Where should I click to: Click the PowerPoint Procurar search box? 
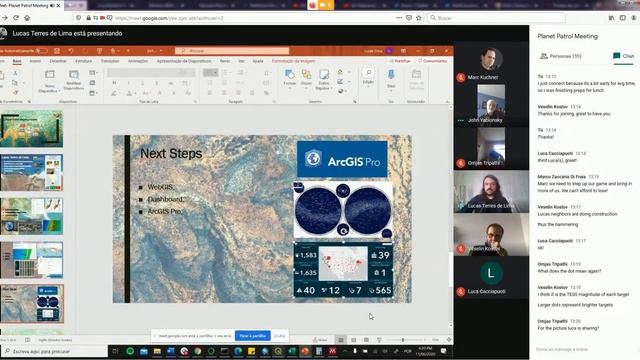[232, 51]
